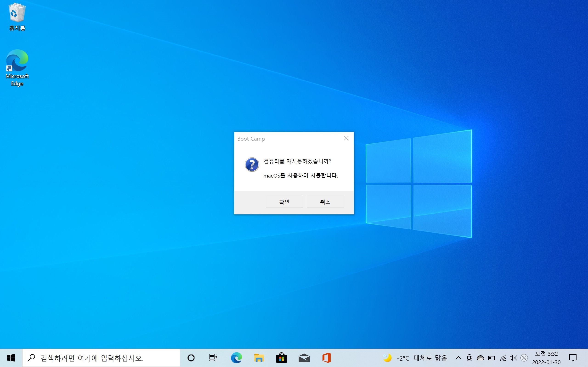The height and width of the screenshot is (367, 588).
Task: Open Cortana circle icon
Action: [x=191, y=358]
